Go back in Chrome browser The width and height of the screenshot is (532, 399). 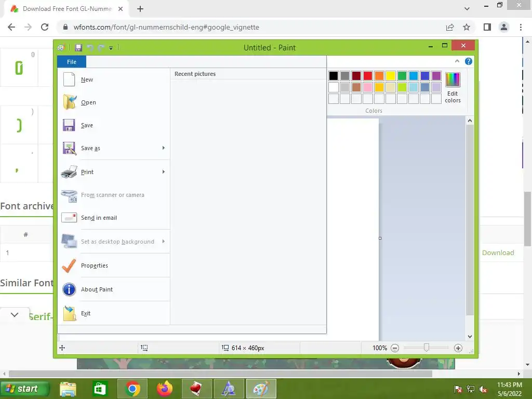[x=11, y=27]
